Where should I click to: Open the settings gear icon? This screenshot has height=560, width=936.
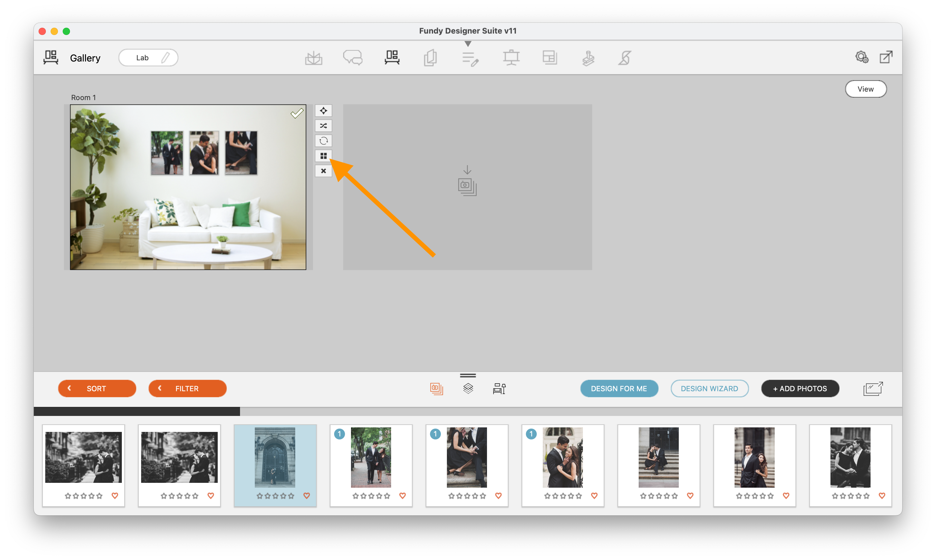(x=862, y=57)
